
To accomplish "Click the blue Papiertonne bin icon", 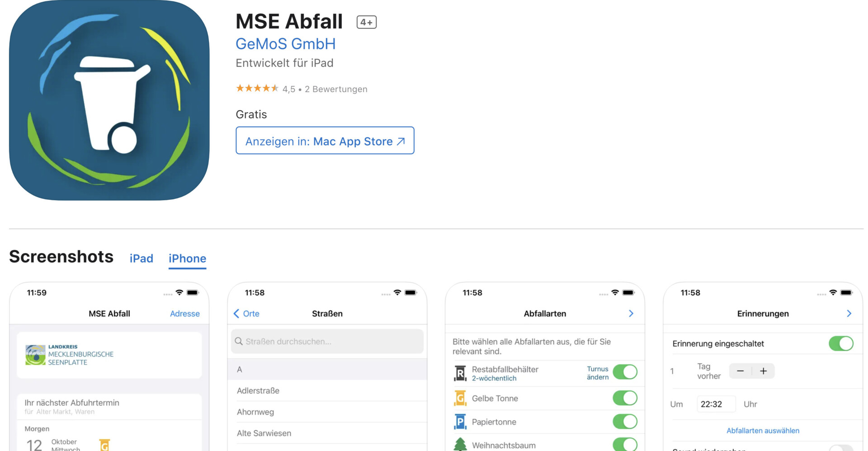I will [x=460, y=422].
